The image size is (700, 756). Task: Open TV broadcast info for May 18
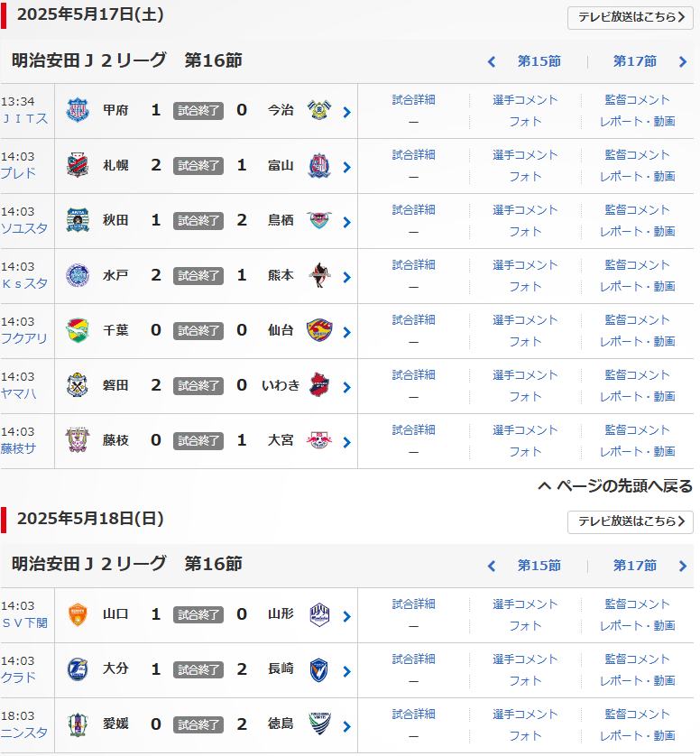(631, 521)
